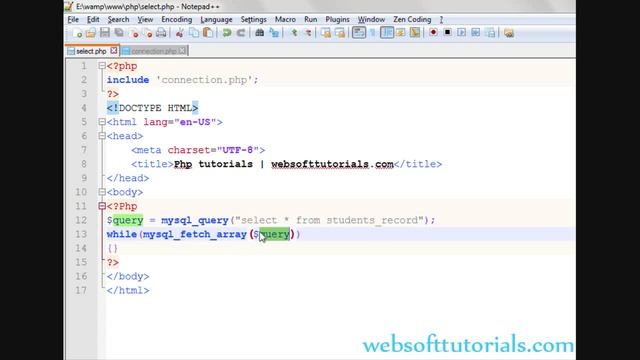This screenshot has width=640, height=360.
Task: Click the Copy toolbar icon
Action: pos(194,33)
